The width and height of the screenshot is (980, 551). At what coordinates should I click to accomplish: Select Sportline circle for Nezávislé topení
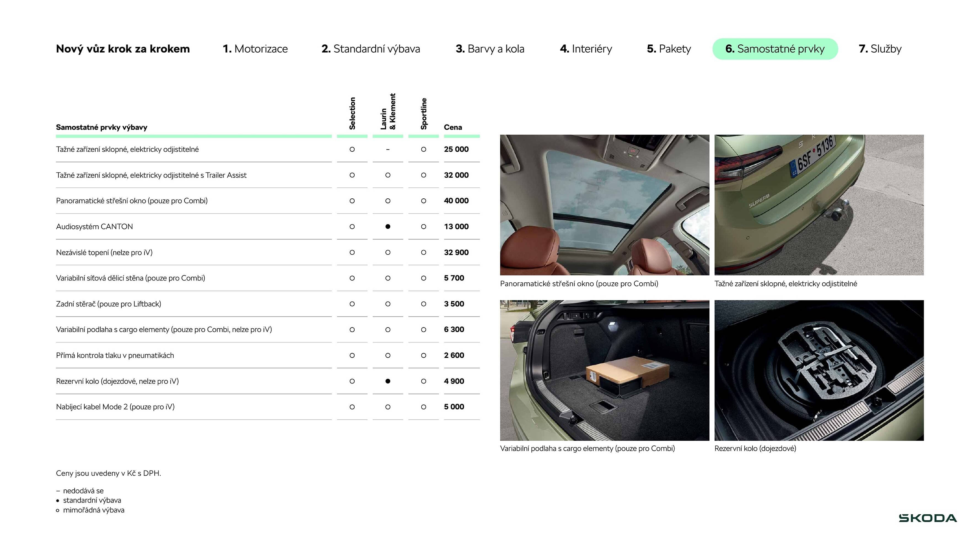pyautogui.click(x=423, y=252)
